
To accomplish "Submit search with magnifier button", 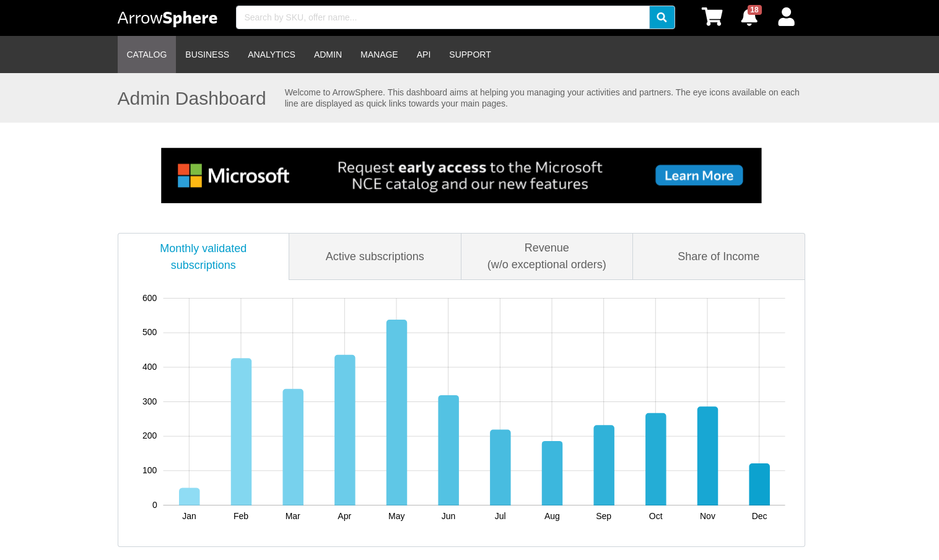I will click(x=662, y=17).
